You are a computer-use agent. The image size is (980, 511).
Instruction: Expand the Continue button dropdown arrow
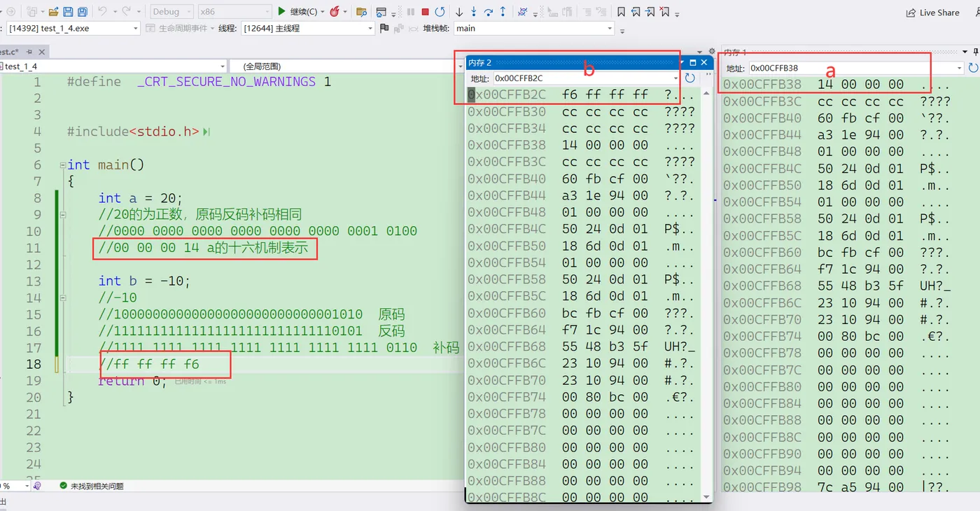click(x=323, y=12)
